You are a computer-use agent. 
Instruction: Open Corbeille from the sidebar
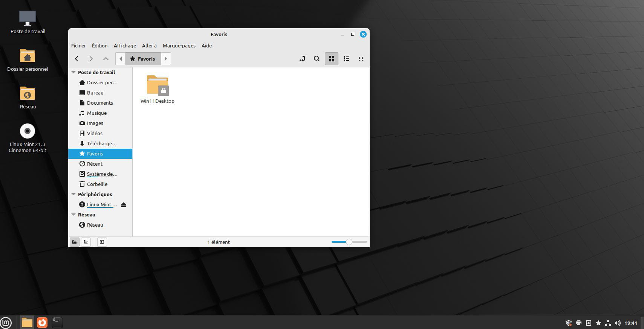[x=100, y=184]
